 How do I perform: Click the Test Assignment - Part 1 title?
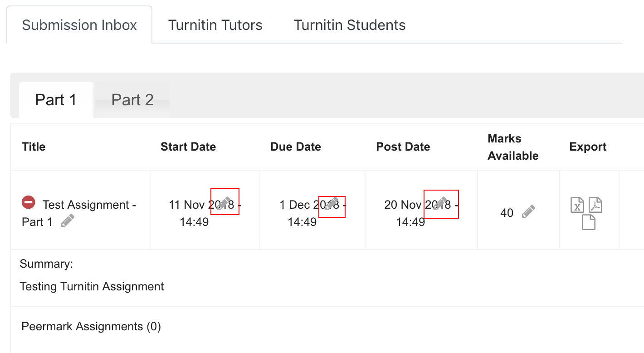click(x=88, y=205)
